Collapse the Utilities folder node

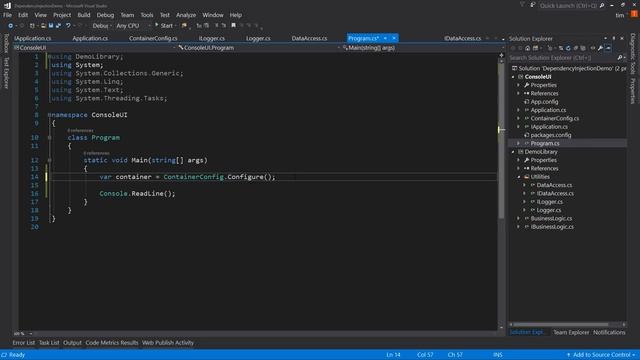point(519,177)
